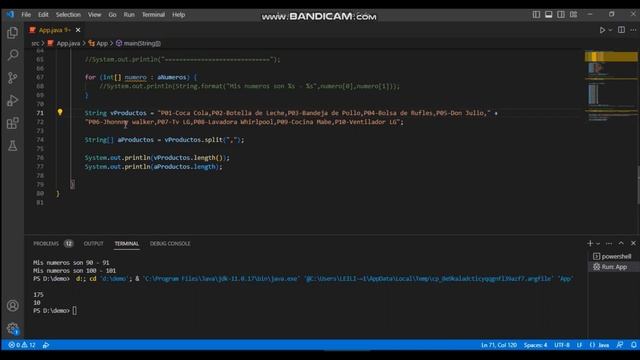Viewport: 640px width, 360px height.
Task: Close the terminal panel
Action: coord(633,243)
